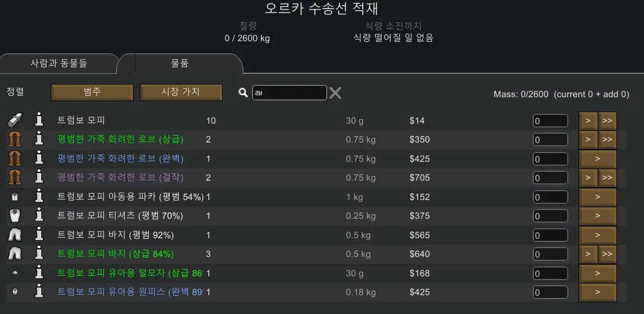Add the 트럼보 모피 유아용 원피스
This screenshot has height=314, width=644.
[x=597, y=292]
